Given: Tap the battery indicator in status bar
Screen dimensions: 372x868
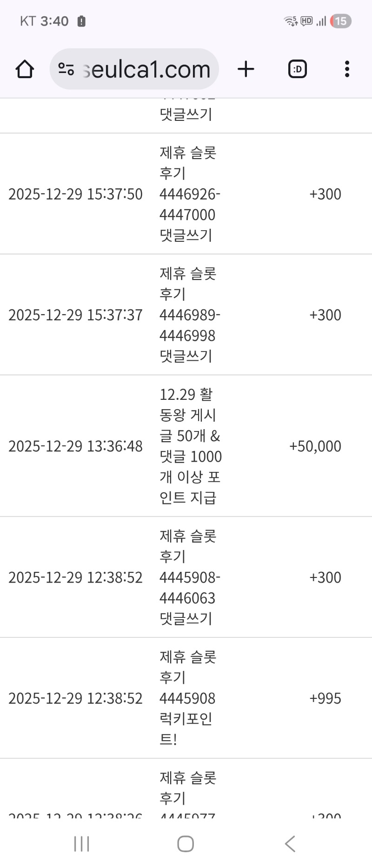Looking at the screenshot, I should (x=340, y=21).
